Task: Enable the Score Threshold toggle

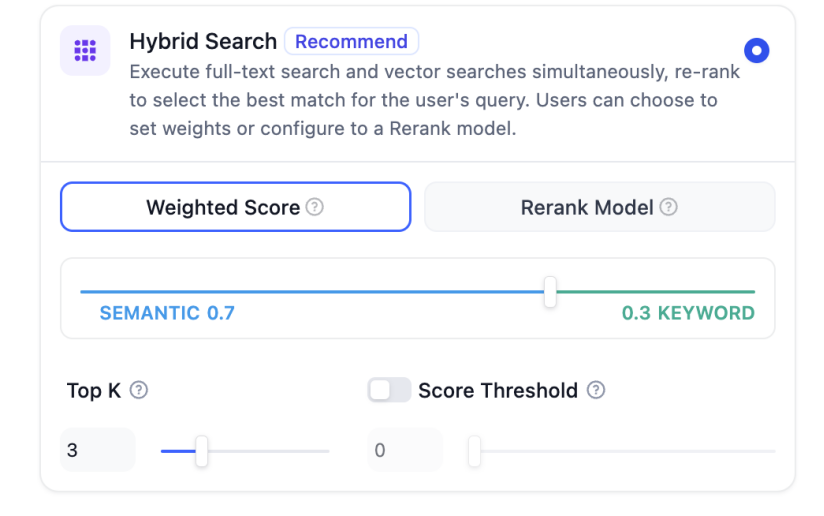Action: [x=389, y=390]
